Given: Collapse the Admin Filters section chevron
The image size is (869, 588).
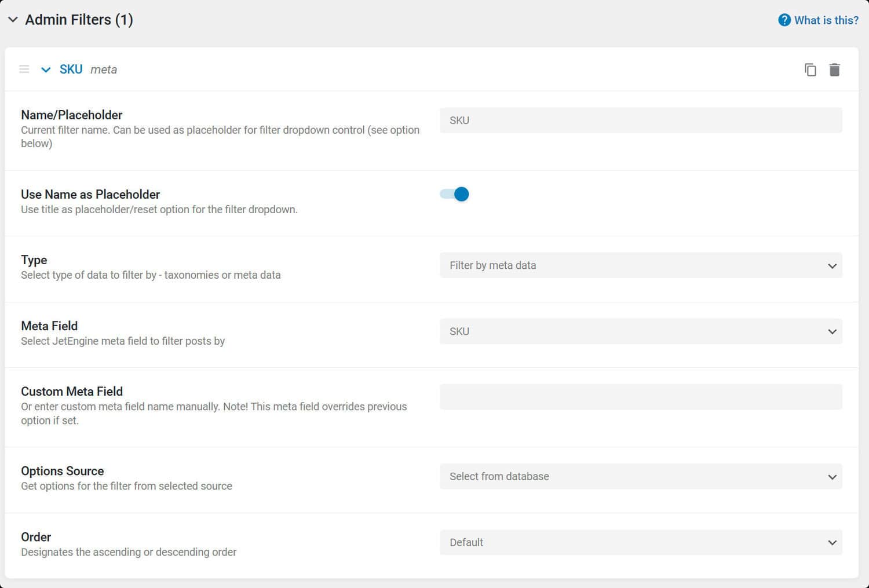Looking at the screenshot, I should (13, 20).
